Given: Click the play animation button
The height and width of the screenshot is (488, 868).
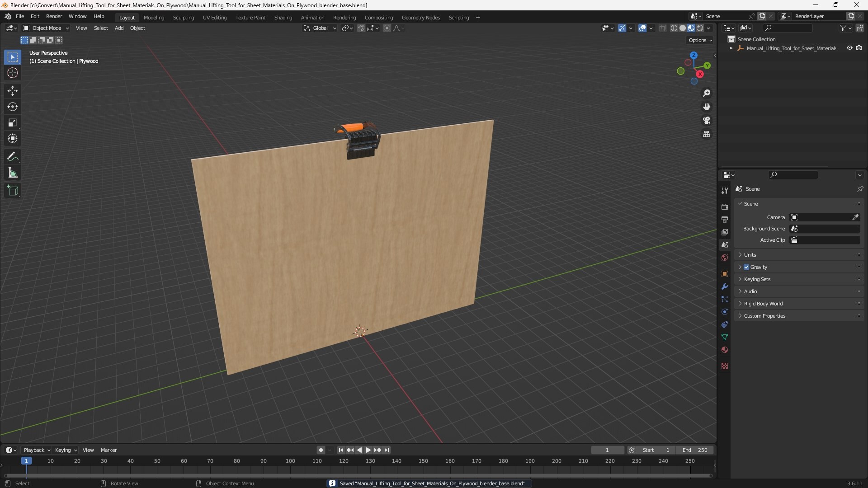Looking at the screenshot, I should click(368, 450).
